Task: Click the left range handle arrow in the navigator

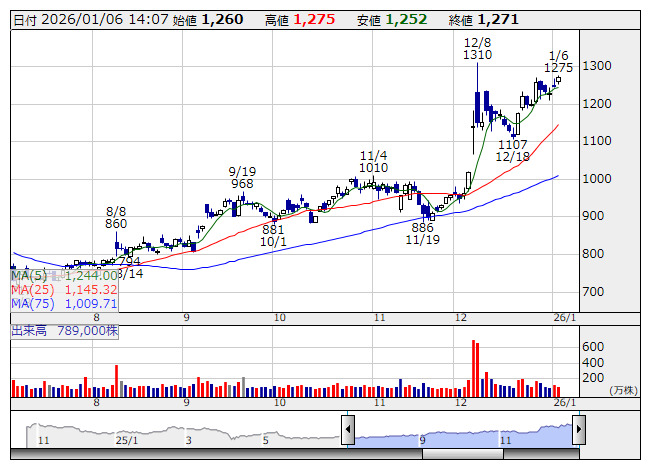Action: (x=348, y=431)
